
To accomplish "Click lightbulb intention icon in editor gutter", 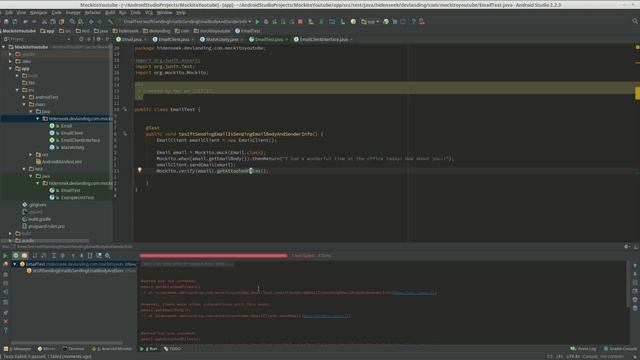I will click(140, 170).
